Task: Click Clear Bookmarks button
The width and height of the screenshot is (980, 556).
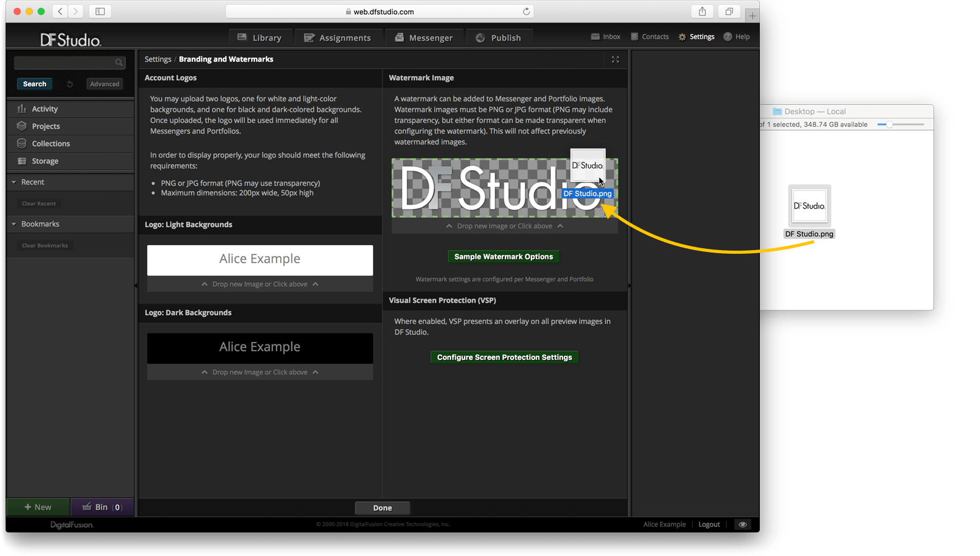Action: point(45,246)
